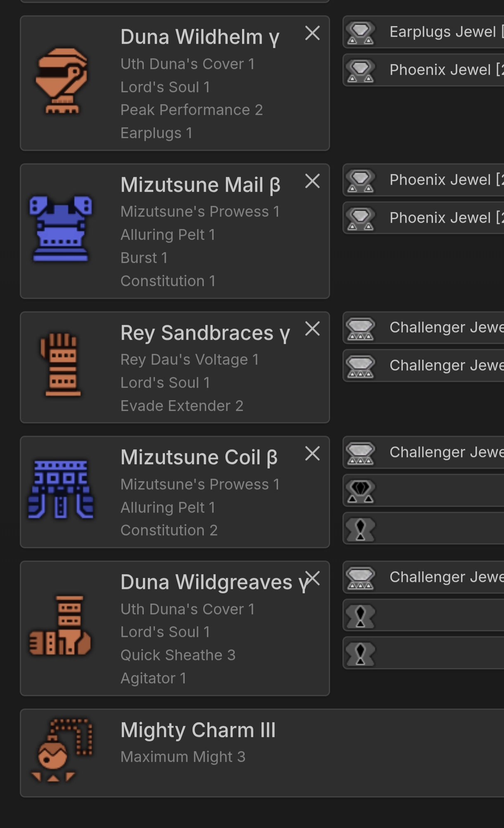Open second Challenger Jewel slot of Rey Sandbraces
The width and height of the screenshot is (504, 828).
(423, 365)
